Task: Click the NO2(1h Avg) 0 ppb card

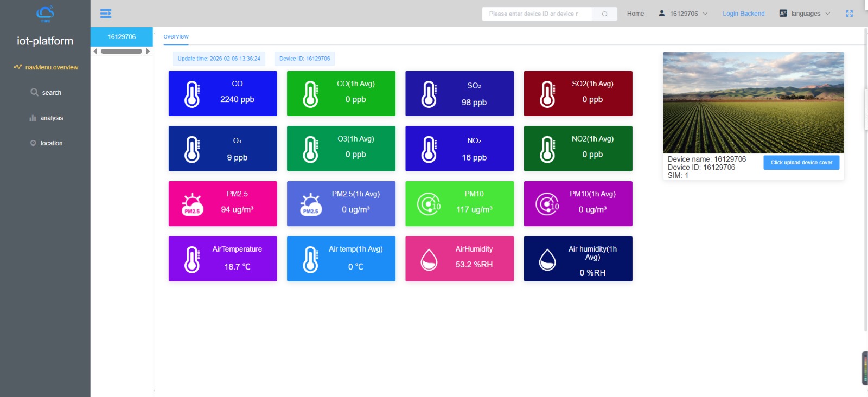Action: pyautogui.click(x=578, y=149)
